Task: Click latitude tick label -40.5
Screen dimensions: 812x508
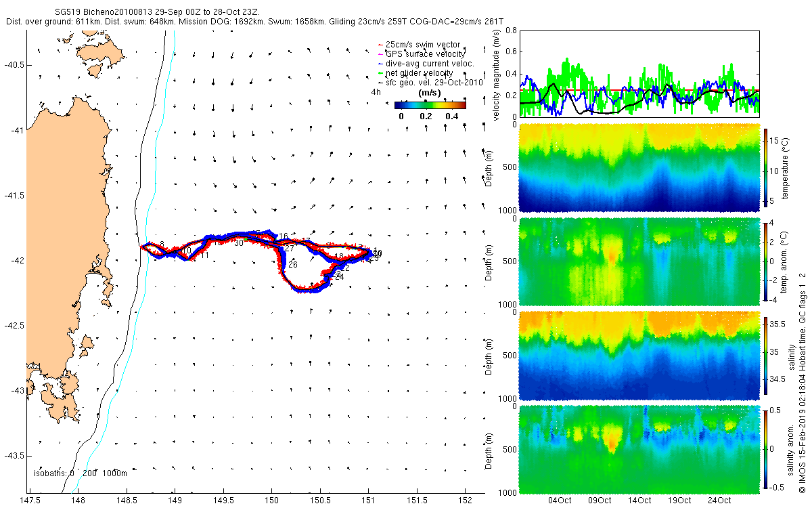Action: tap(13, 64)
